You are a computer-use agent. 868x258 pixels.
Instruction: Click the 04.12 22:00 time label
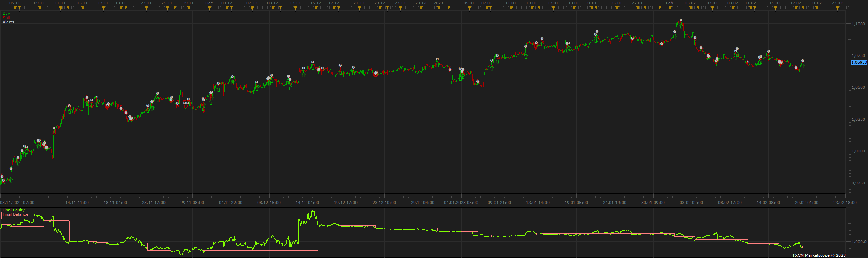231,203
